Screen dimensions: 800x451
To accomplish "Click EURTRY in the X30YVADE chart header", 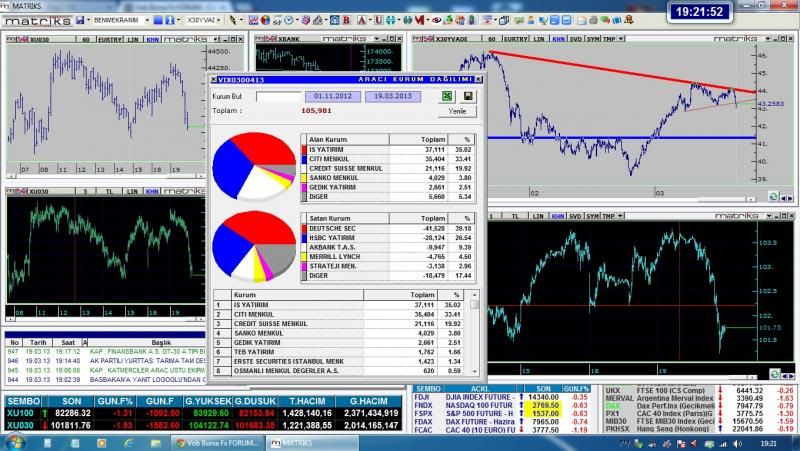I will pyautogui.click(x=516, y=39).
